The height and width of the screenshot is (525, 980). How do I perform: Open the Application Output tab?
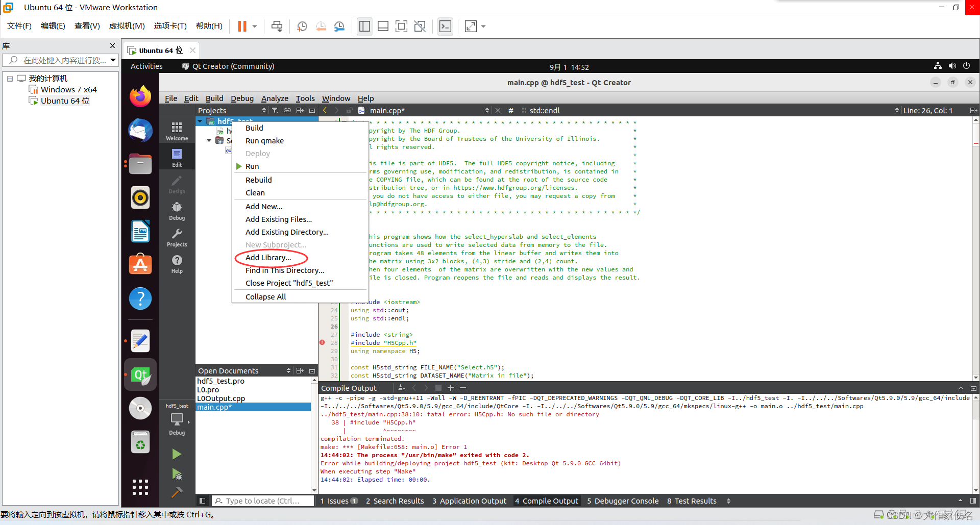click(469, 501)
